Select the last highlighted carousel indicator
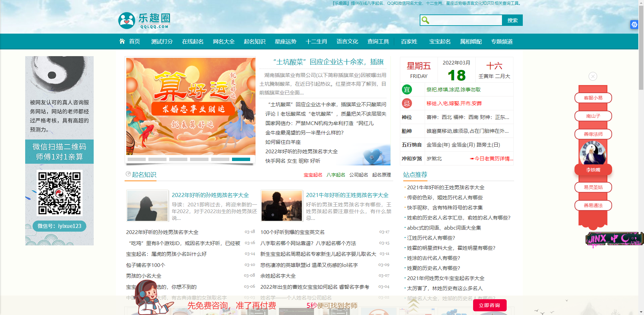 tap(241, 159)
